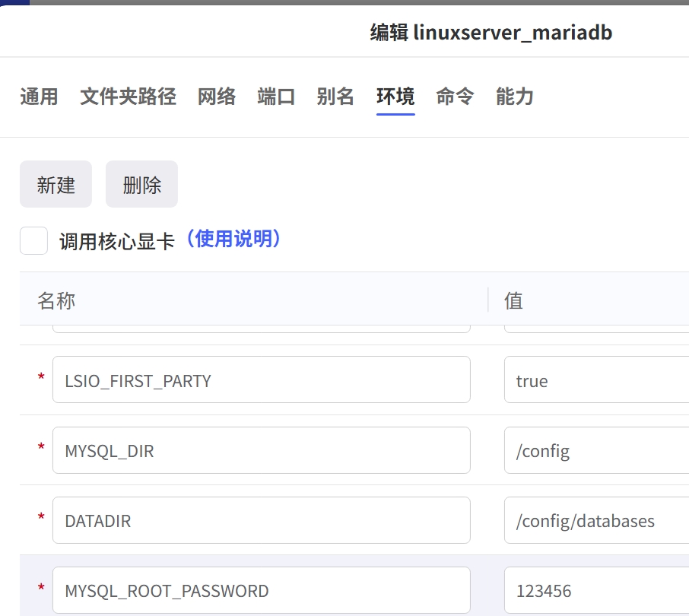Select the 网络 tab
Image resolution: width=689 pixels, height=616 pixels.
[217, 97]
